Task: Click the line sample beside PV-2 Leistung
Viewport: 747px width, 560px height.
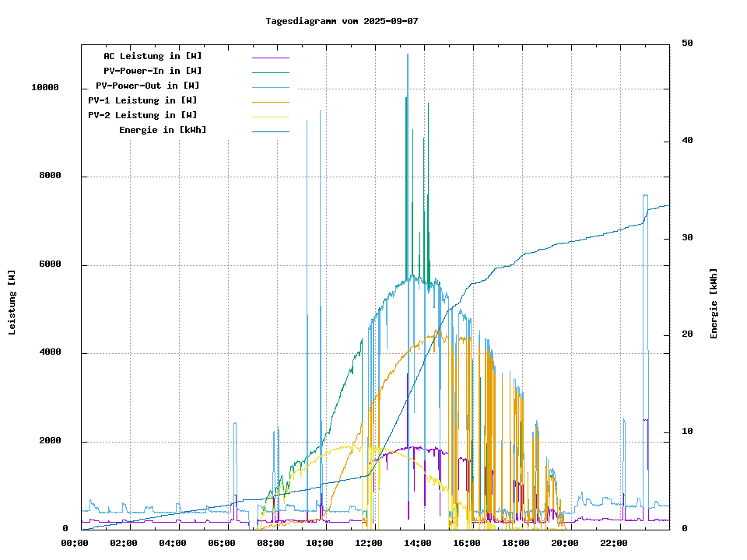Action: (x=270, y=116)
